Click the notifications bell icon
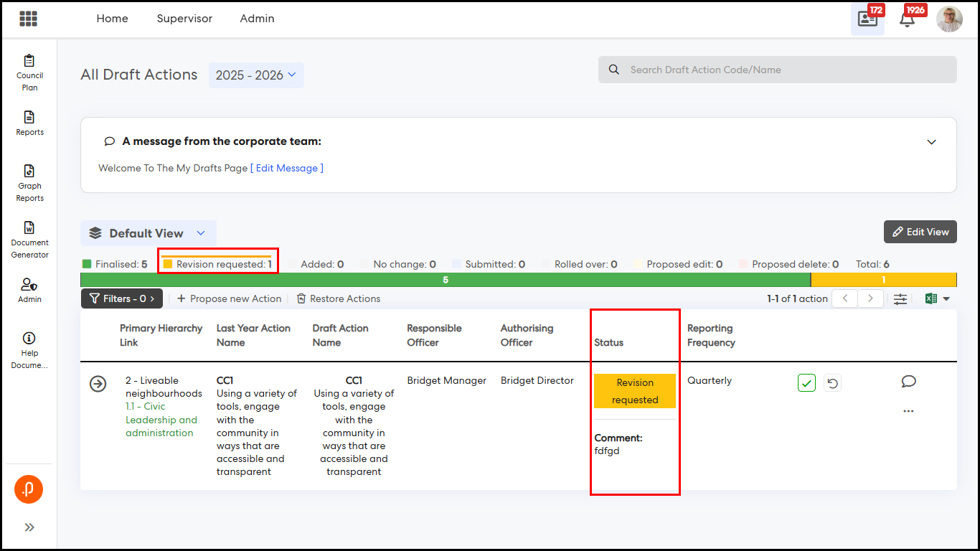Viewport: 980px width, 551px height. coord(907,19)
